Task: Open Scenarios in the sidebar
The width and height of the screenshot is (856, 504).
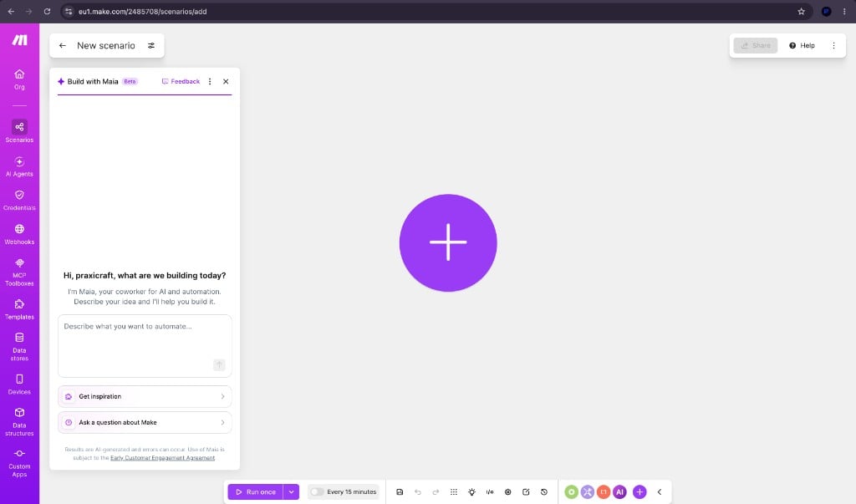Action: [x=19, y=131]
